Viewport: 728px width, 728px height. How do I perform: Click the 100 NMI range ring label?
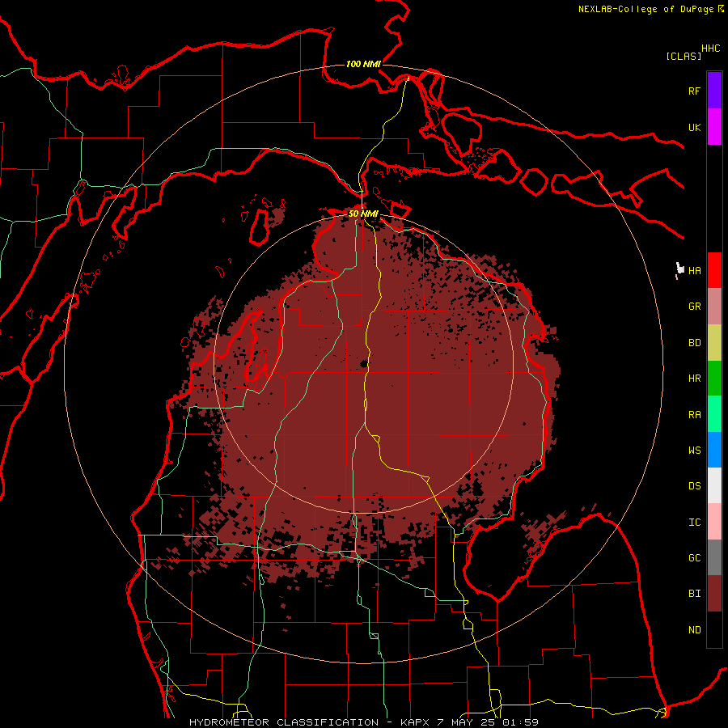(363, 64)
